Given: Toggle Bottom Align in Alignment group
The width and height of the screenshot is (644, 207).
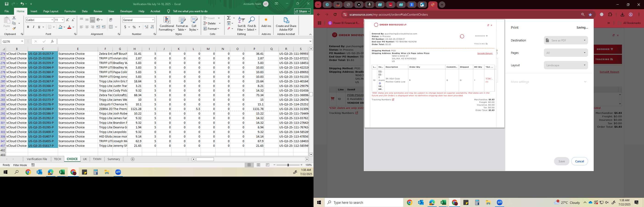Looking at the screenshot, I should pyautogui.click(x=92, y=20).
